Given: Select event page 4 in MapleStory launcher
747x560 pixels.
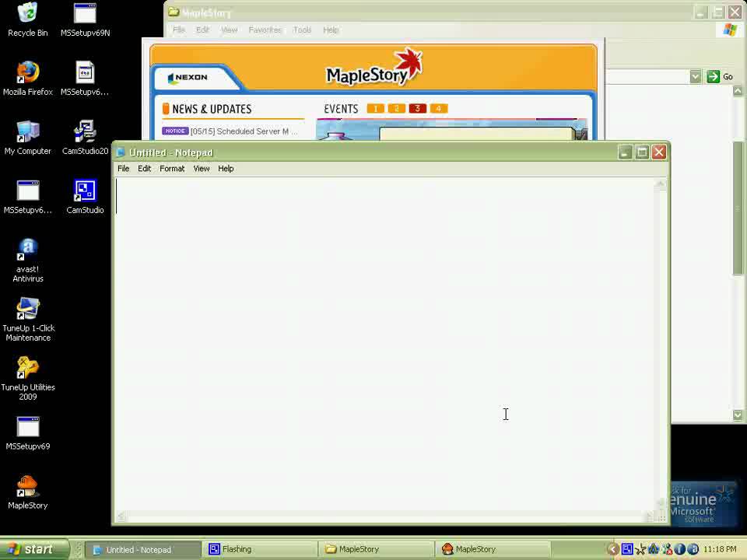Looking at the screenshot, I should pos(439,109).
